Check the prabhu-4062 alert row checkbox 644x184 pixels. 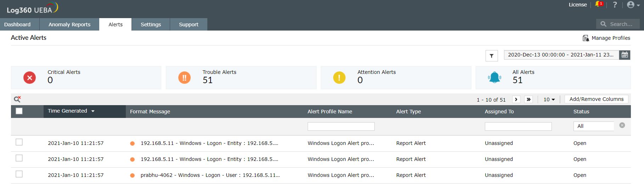pos(19,174)
